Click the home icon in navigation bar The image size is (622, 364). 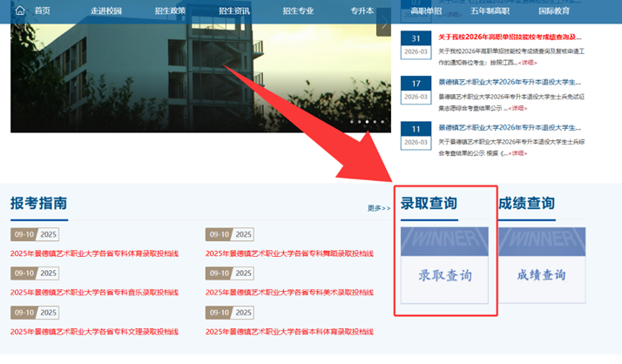click(20, 10)
